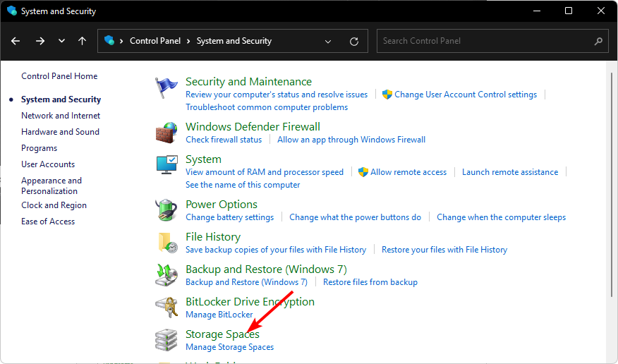Click System and Security breadcrumb segment
Screen dimensions: 618x364
(234, 41)
